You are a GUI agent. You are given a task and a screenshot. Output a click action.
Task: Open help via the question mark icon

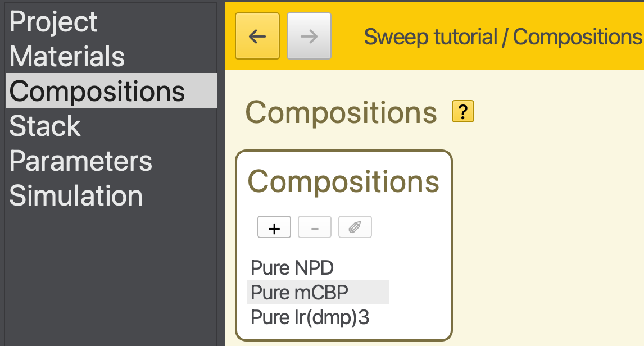[463, 112]
